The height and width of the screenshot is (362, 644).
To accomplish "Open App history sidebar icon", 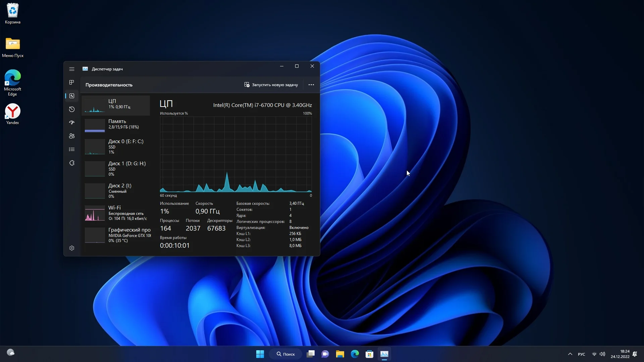I will point(71,109).
